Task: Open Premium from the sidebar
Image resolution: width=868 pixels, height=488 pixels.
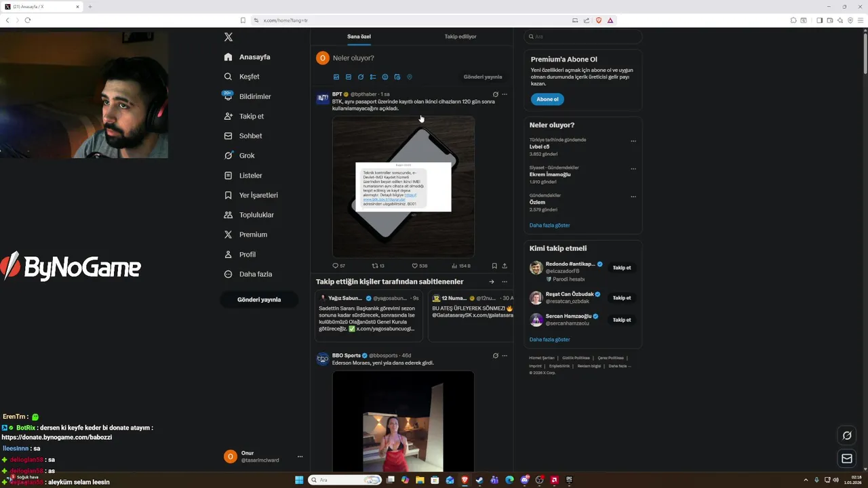Action: pos(245,235)
